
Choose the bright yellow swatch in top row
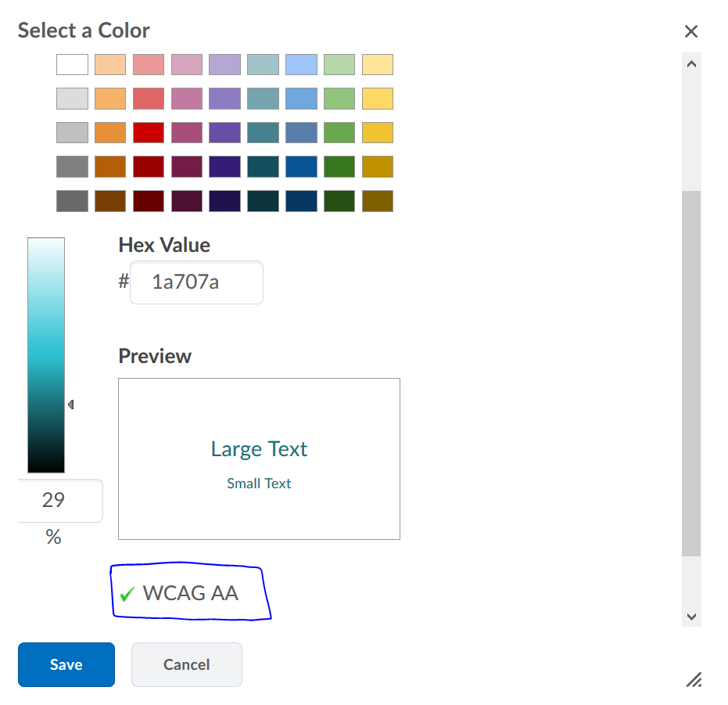[378, 64]
